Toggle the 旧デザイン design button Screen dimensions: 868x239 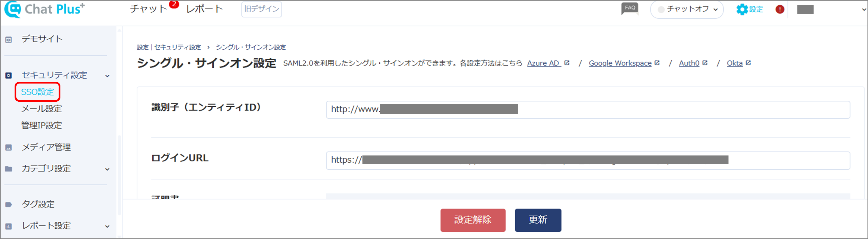coord(262,9)
